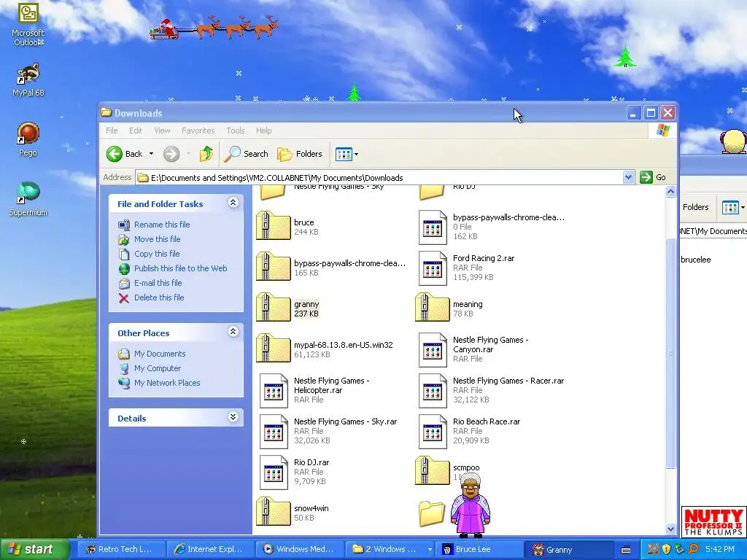Viewport: 747px width, 560px height.
Task: Open the 2 Windows taskbar group dropdown
Action: click(430, 550)
